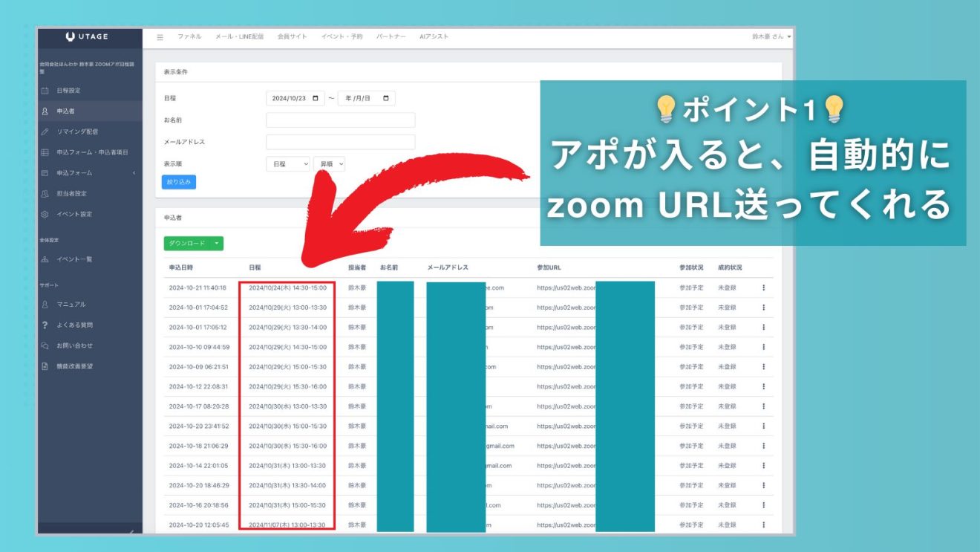Open row menu for 2024-10-09 06:21:51 entry

point(763,367)
